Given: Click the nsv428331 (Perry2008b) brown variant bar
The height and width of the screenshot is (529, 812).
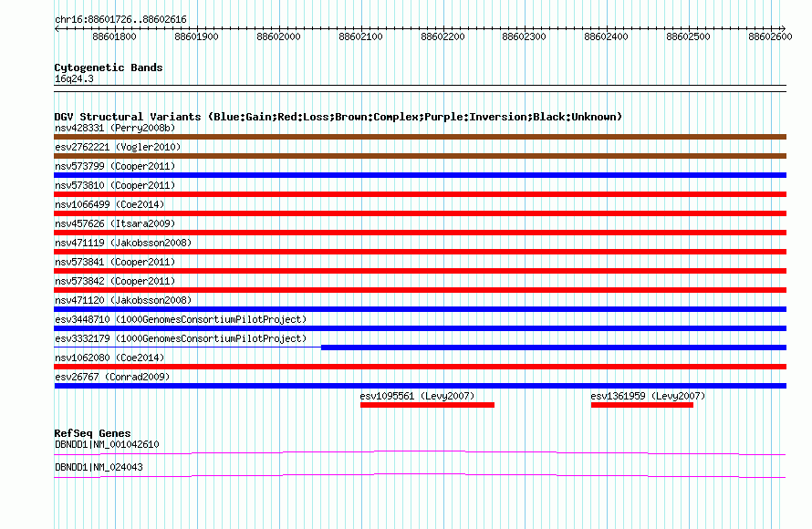Looking at the screenshot, I should point(420,137).
